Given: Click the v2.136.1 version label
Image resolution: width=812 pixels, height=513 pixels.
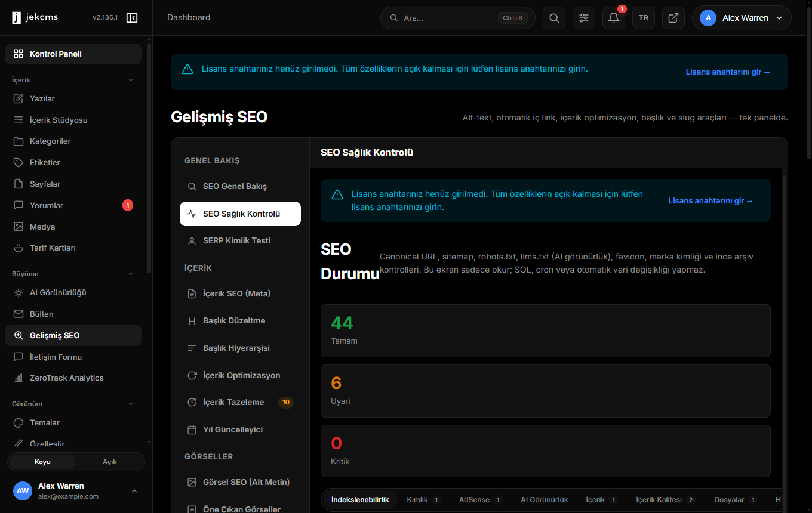Looking at the screenshot, I should pyautogui.click(x=105, y=18).
